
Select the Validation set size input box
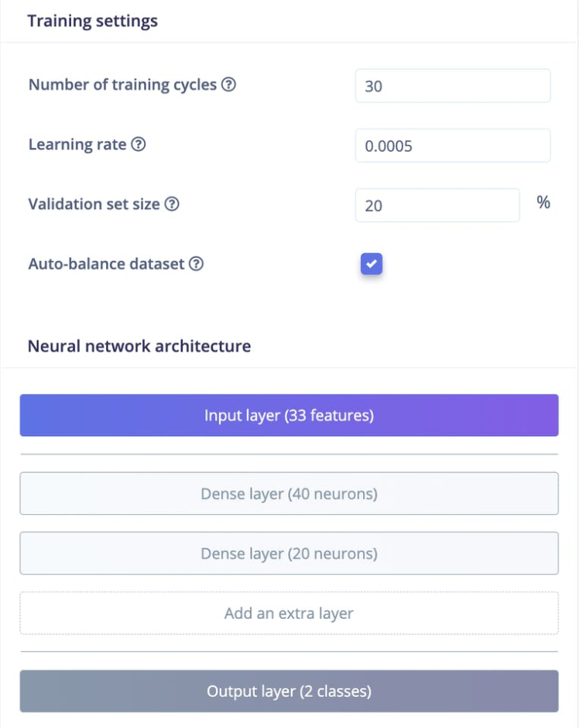(x=437, y=205)
